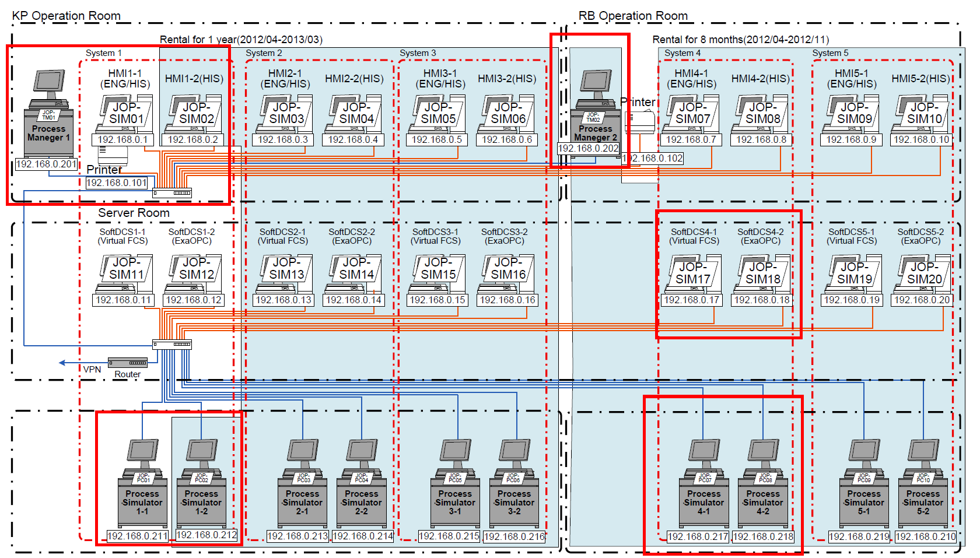
Task: Click the KP Operation Room network switch
Action: pos(172,193)
